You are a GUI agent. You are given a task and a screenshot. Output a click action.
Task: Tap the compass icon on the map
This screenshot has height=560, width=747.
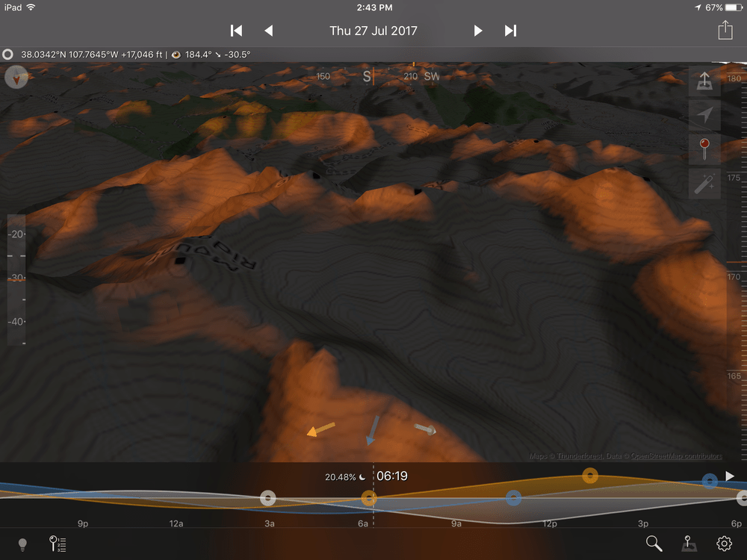16,77
